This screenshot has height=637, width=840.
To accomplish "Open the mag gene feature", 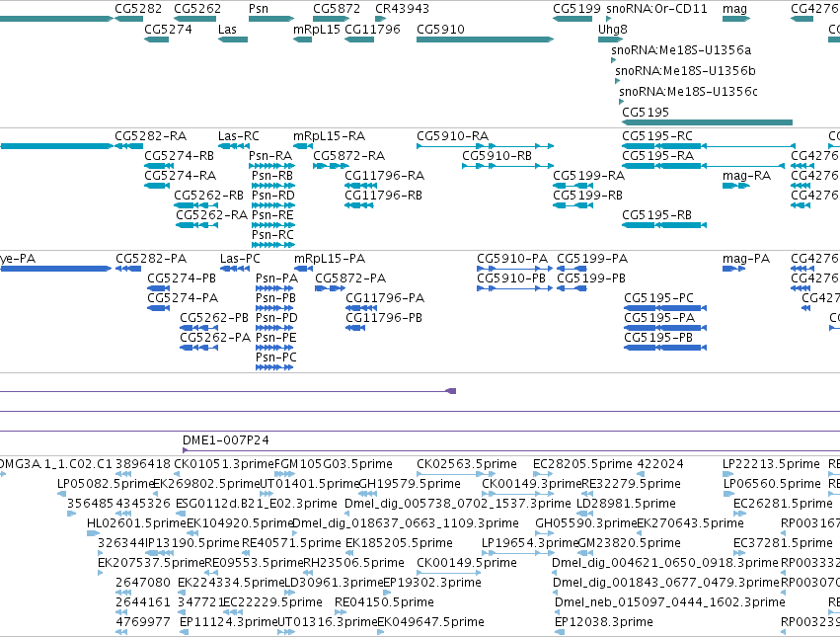I will click(x=736, y=19).
